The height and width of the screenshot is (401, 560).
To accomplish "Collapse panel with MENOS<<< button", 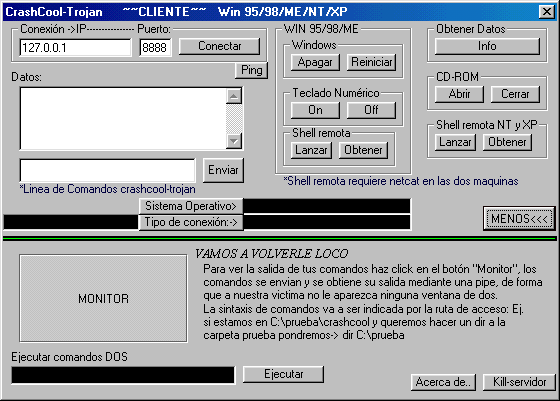I will click(x=519, y=219).
